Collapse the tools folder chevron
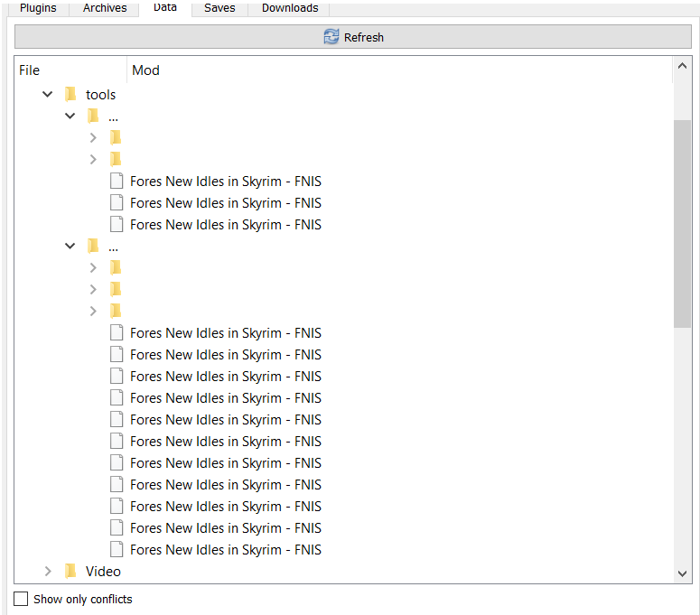Viewport: 700px width, 615px height. tap(47, 94)
